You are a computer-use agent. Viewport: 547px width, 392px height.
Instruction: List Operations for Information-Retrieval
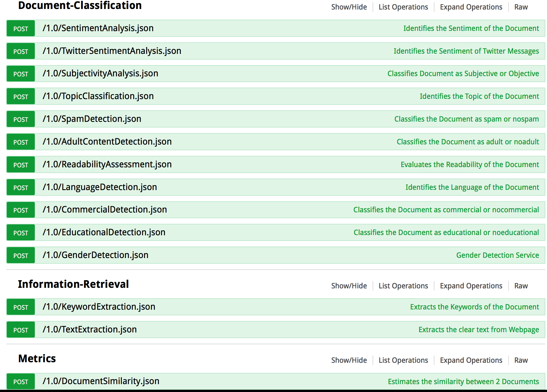(403, 286)
